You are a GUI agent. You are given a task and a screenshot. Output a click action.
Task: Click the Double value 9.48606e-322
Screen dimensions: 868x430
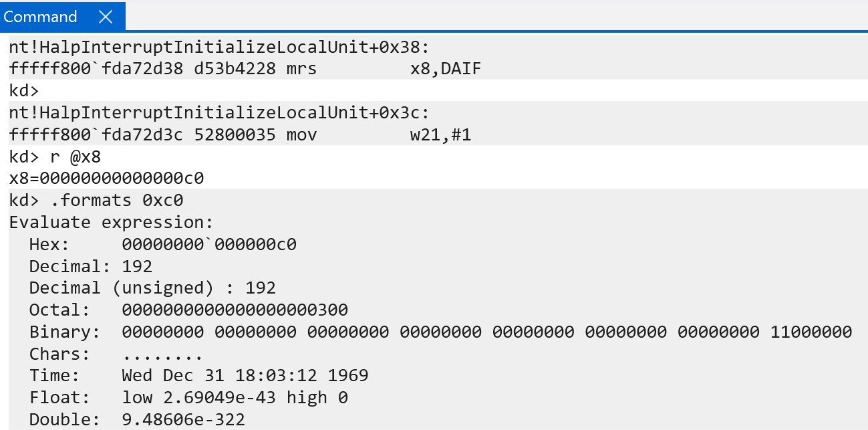click(x=184, y=419)
